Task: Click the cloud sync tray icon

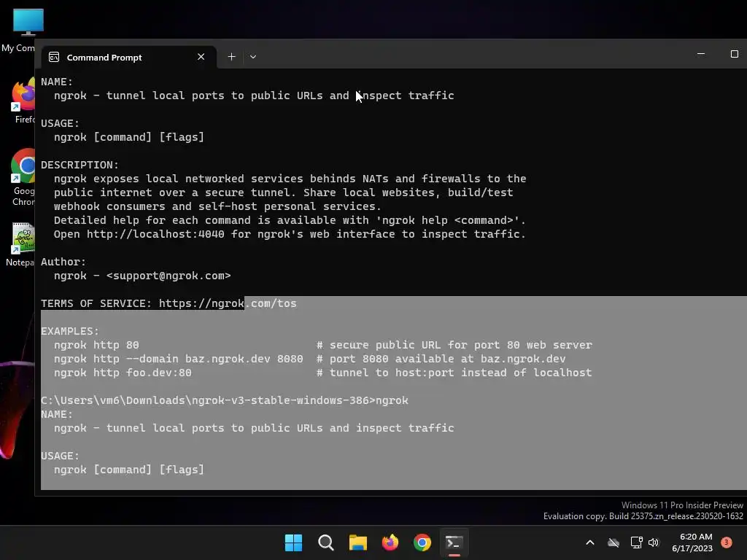Action: 614,542
